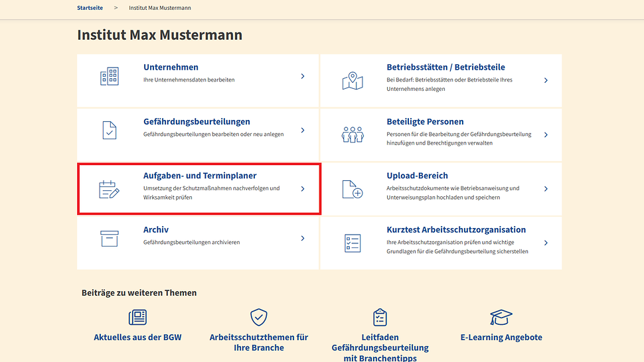Open Arbeitsschutzthemen für Ihre Branche link
Screen dimensions: 644x362
click(x=259, y=342)
